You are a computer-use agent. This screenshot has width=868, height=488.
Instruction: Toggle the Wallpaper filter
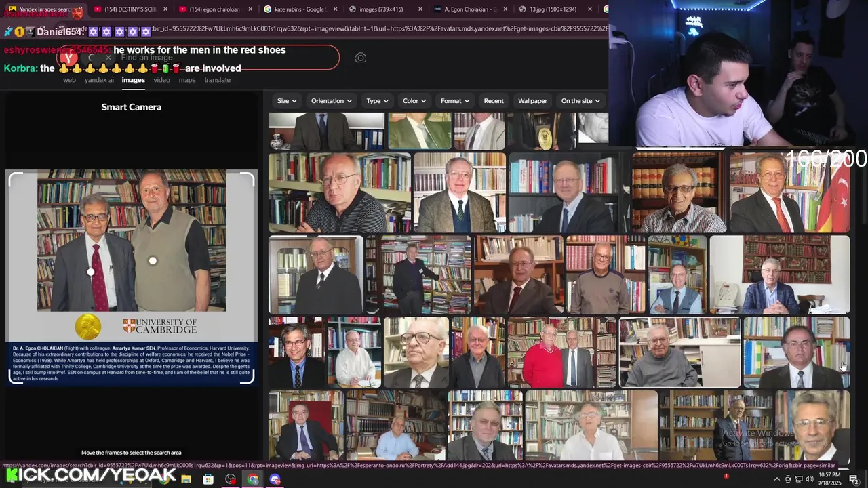532,101
